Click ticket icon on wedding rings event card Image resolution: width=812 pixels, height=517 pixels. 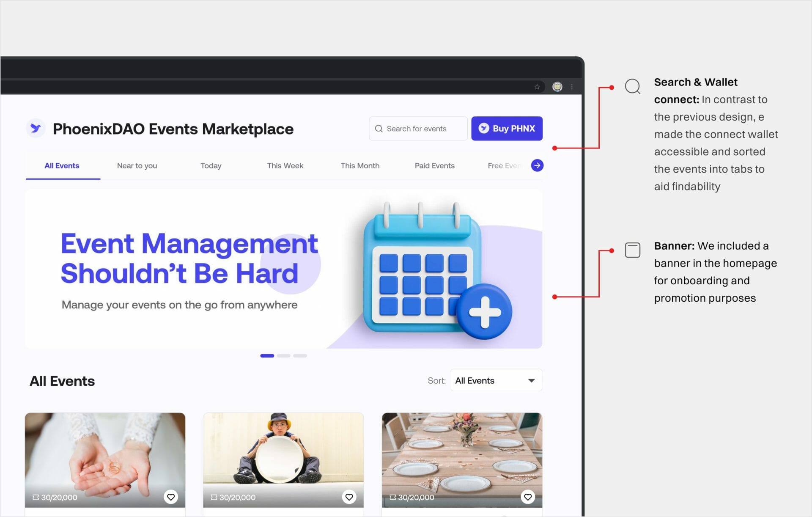click(x=36, y=498)
